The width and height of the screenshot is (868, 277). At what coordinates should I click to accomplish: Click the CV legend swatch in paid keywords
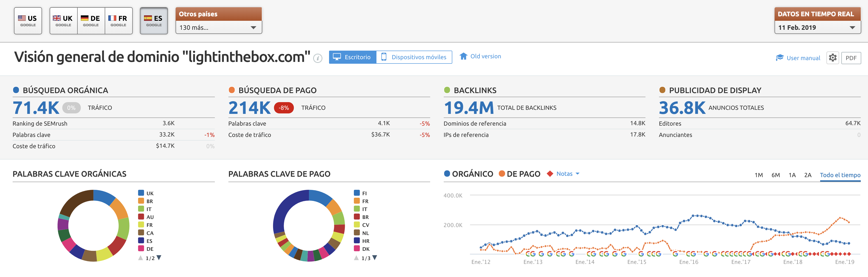357,225
